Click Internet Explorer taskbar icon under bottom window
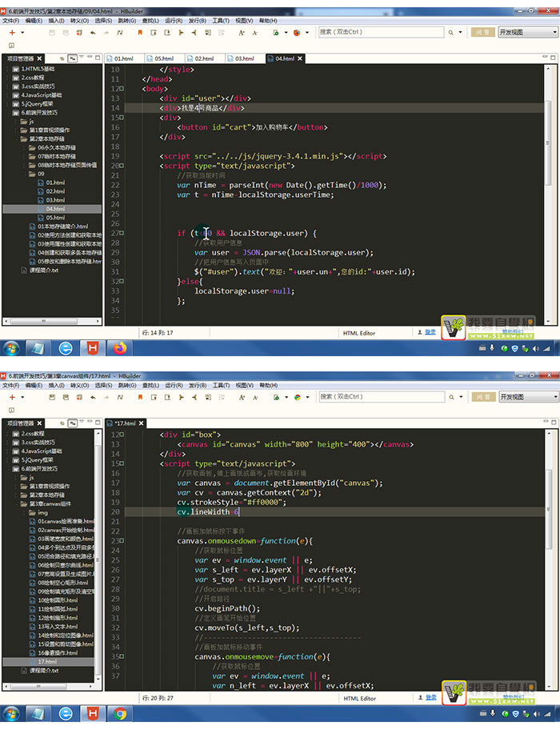The width and height of the screenshot is (560, 730). (65, 713)
